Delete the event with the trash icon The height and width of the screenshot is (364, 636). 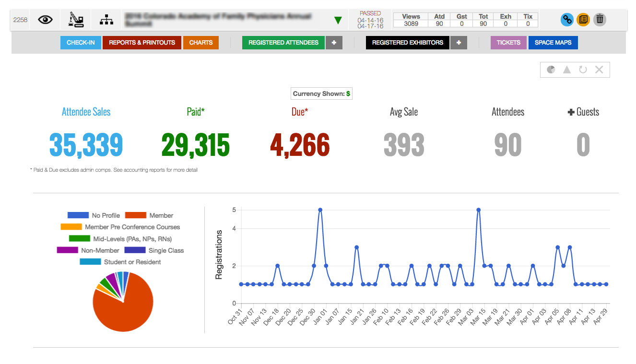pos(600,20)
